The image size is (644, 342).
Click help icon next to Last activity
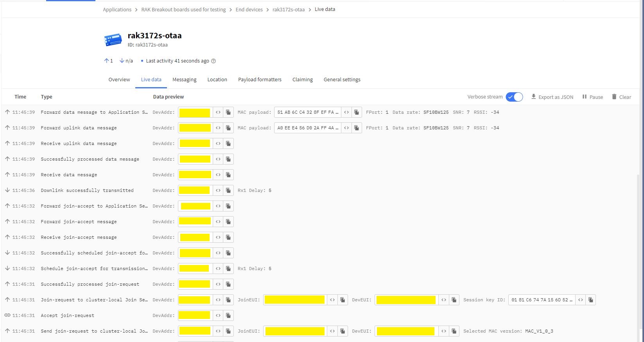tap(213, 61)
